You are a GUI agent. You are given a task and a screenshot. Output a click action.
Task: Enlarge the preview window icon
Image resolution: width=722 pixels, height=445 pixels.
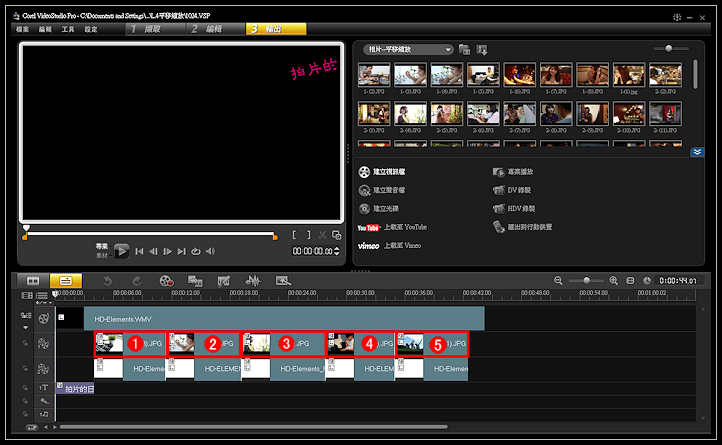337,235
